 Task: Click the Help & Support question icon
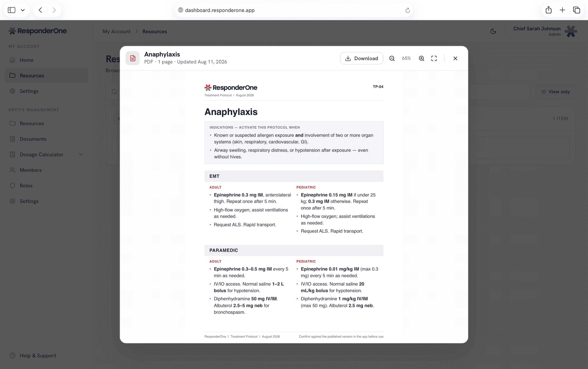point(12,356)
